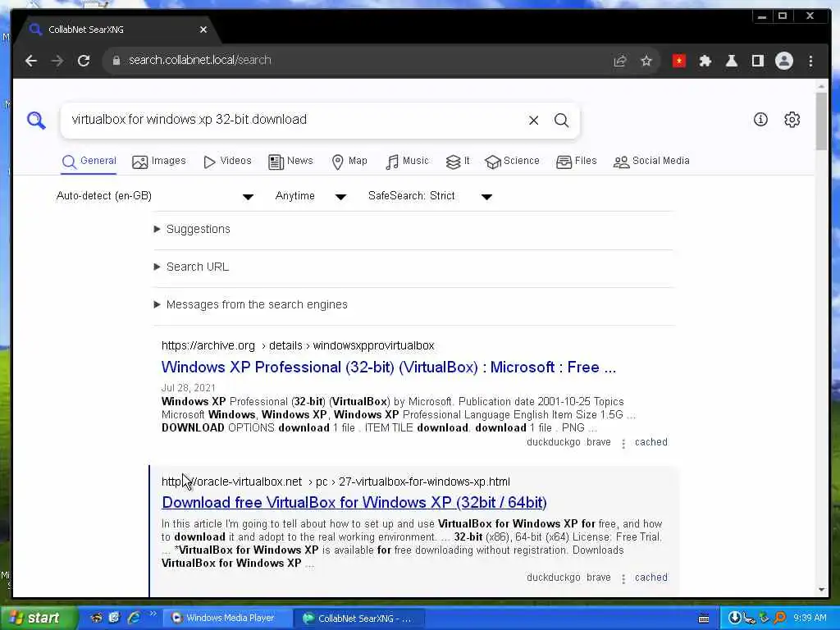840x630 pixels.
Task: Show more quick launch icons chevron
Action: pyautogui.click(x=153, y=614)
